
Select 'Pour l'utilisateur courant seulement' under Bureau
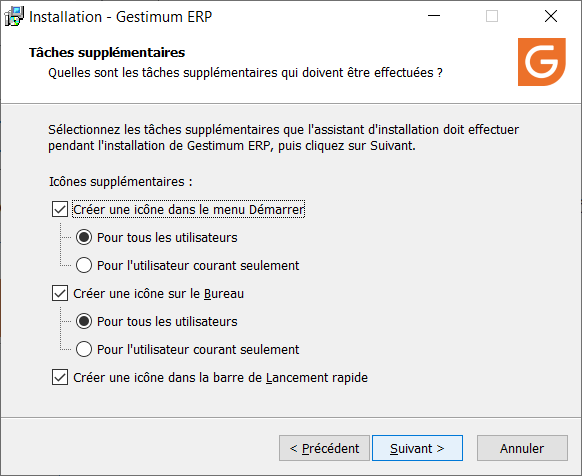(84, 349)
